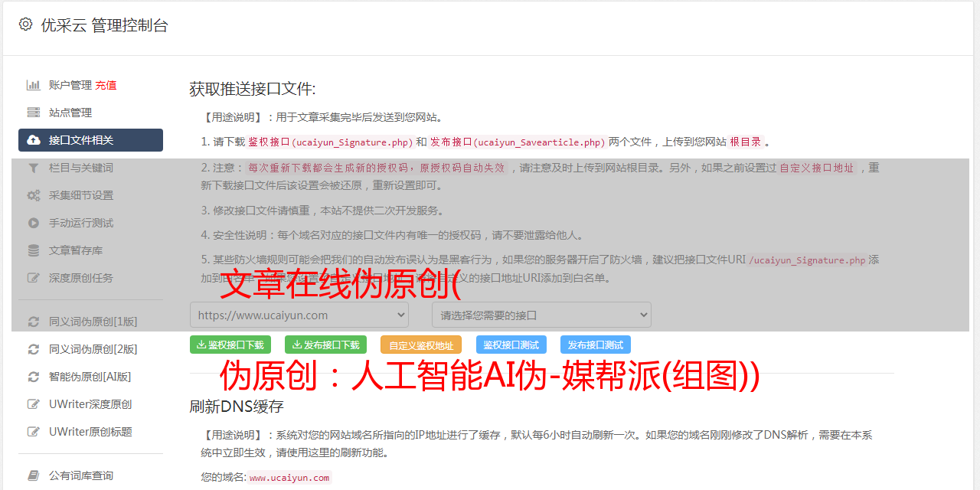Click the 获取推送接口文件: heading
Image resolution: width=980 pixels, height=490 pixels.
(253, 89)
